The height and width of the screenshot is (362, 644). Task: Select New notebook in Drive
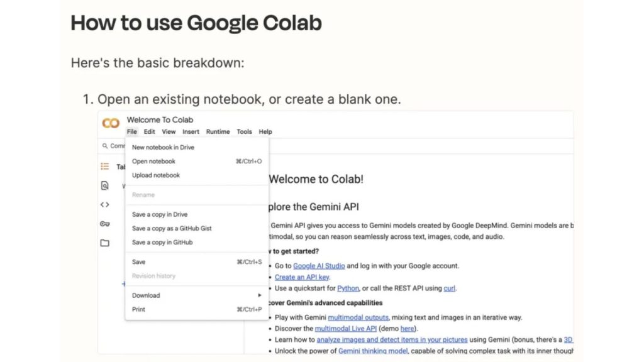pos(163,147)
